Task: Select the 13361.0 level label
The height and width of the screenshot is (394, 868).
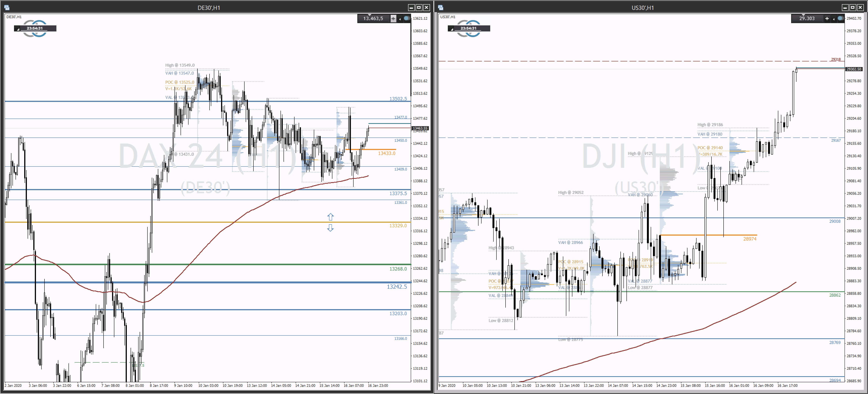Action: pyautogui.click(x=401, y=202)
